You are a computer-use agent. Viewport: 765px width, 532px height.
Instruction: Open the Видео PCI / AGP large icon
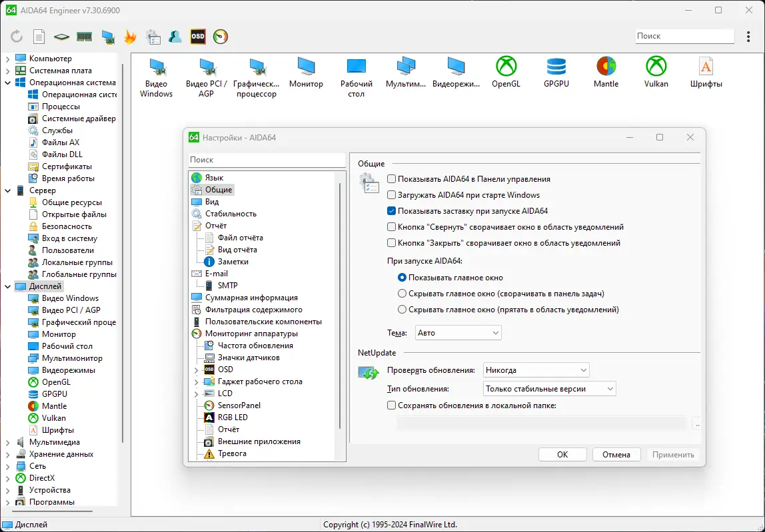pyautogui.click(x=207, y=77)
